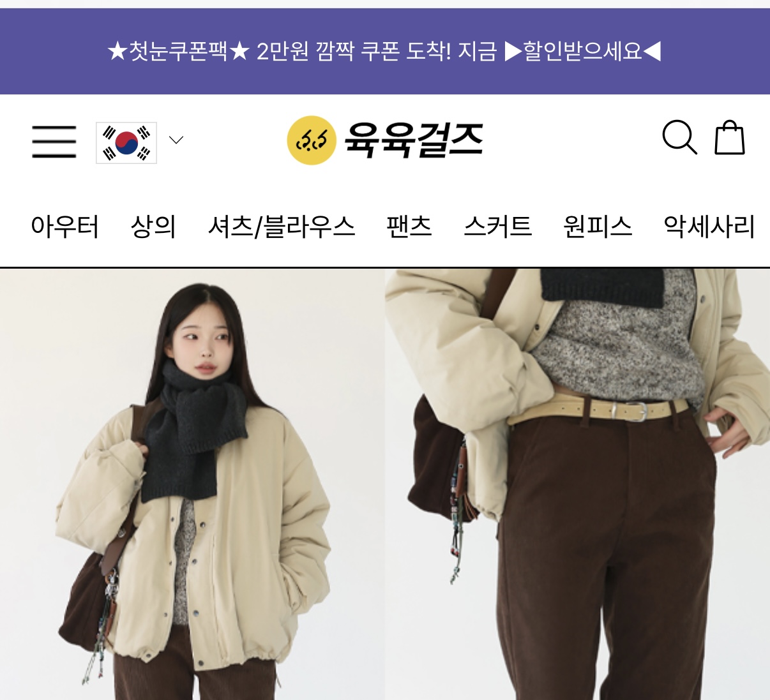This screenshot has height=700, width=770.
Task: Open the 악세사리 category
Action: [709, 227]
